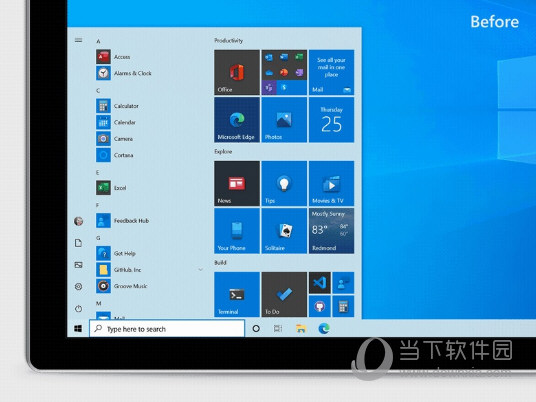The width and height of the screenshot is (536, 402).
Task: Open the To Do tile
Action: point(284,295)
